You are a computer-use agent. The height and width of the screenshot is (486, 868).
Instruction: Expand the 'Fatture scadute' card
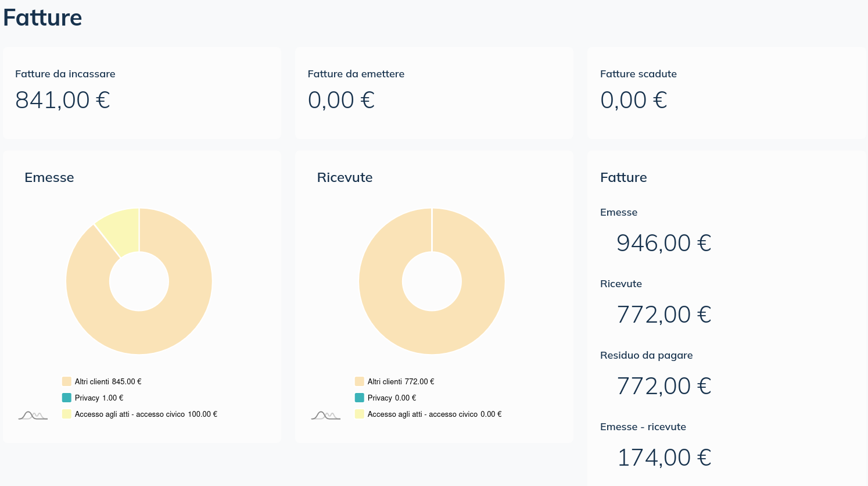click(x=726, y=93)
